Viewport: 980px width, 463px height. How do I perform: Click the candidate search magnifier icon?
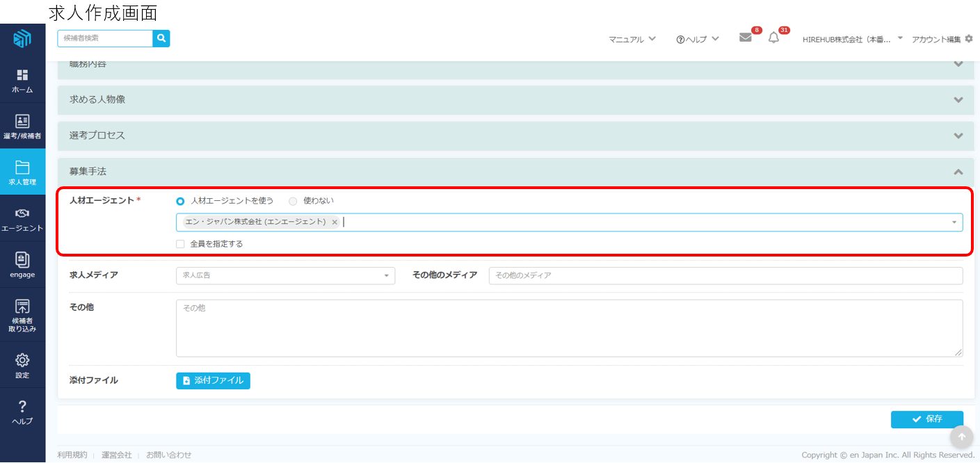pos(161,39)
